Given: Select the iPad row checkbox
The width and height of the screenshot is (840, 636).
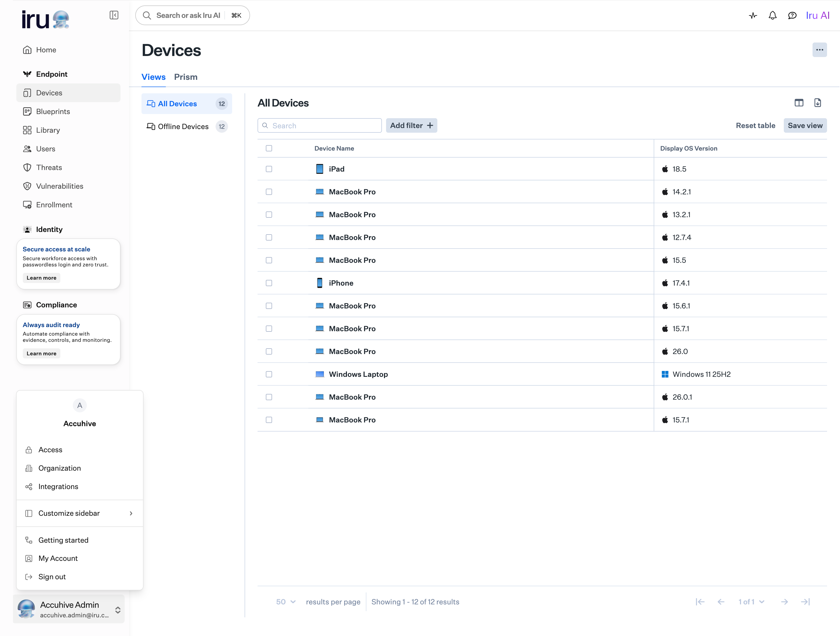Looking at the screenshot, I should (269, 169).
